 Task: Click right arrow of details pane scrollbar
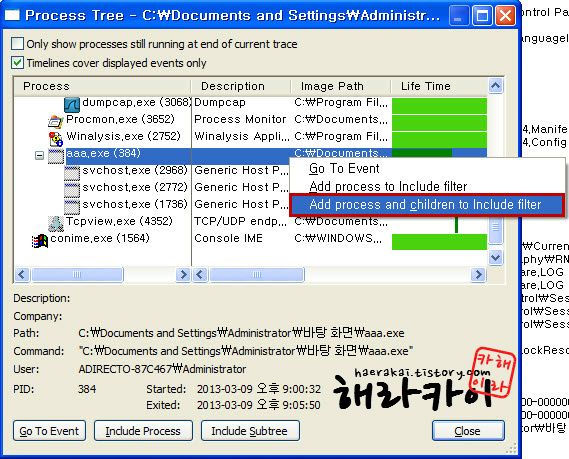point(478,274)
